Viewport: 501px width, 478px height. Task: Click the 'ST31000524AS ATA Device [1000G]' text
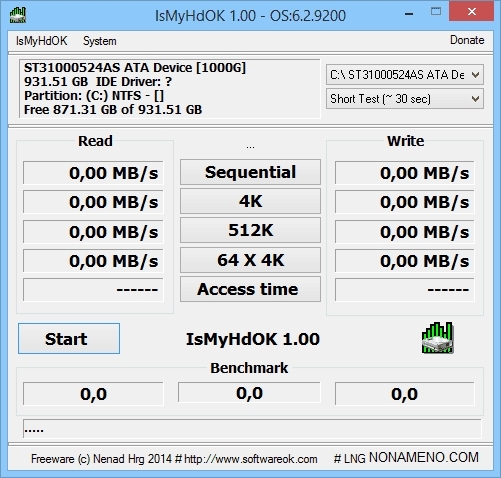click(135, 68)
